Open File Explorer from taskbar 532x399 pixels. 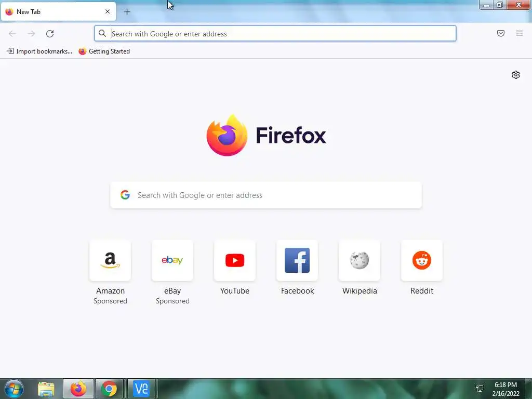(46, 389)
